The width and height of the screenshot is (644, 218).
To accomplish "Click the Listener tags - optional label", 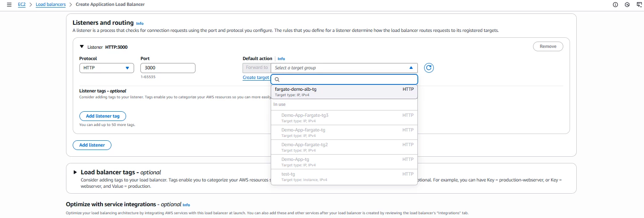I will (x=103, y=91).
